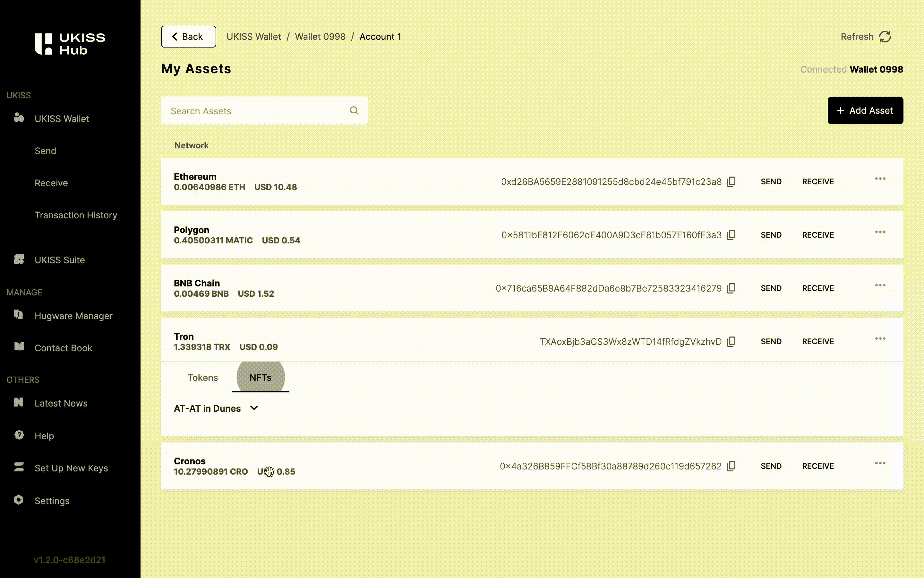The width and height of the screenshot is (924, 578).
Task: Click the 0.00640986 ETH balance
Action: click(x=209, y=187)
